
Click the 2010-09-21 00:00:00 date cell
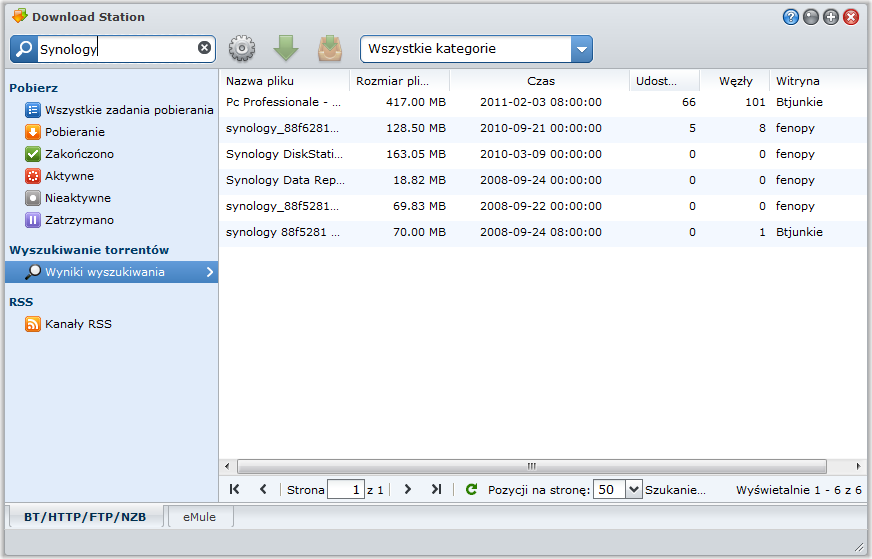(x=541, y=128)
